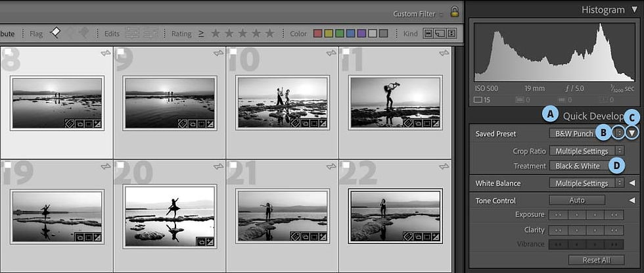Click crop badge on photo 10 thumbnail
Viewport: 644px width, 273px height.
(314, 123)
